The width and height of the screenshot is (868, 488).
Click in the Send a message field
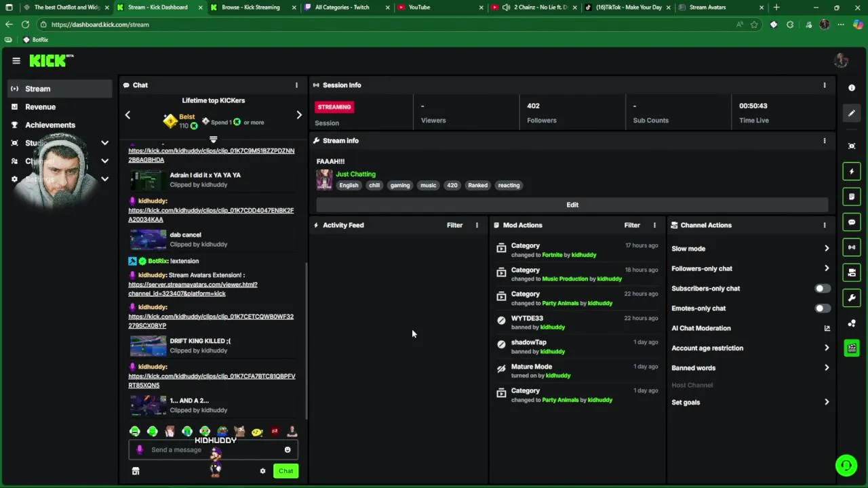tap(214, 450)
